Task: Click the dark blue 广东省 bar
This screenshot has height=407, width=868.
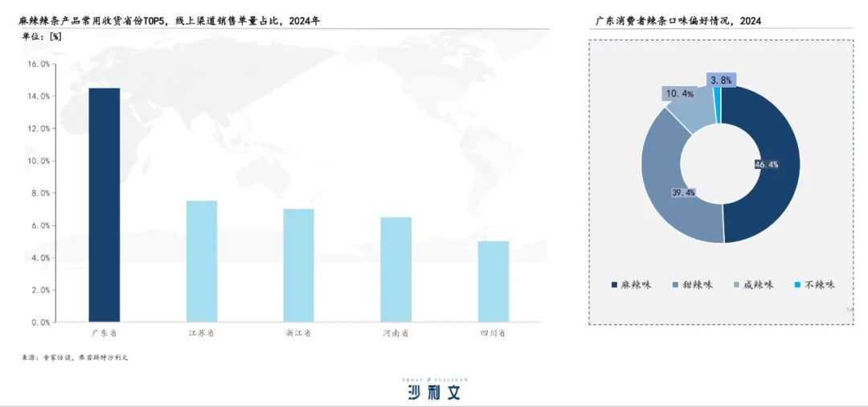Action: (x=104, y=205)
